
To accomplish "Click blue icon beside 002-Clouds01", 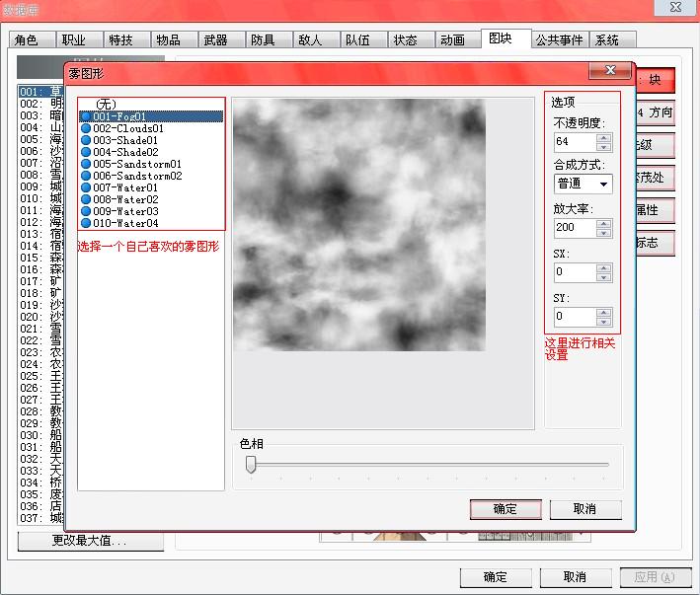I will tap(86, 128).
